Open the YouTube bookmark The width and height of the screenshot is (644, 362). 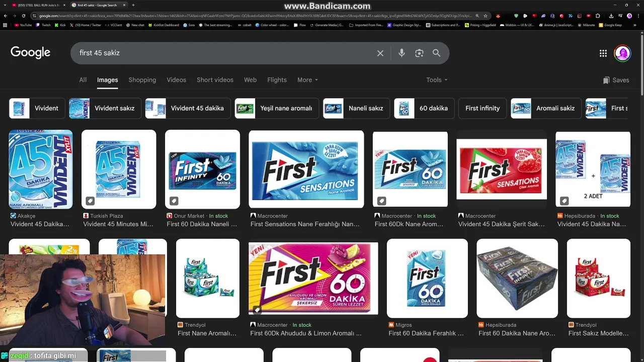[23, 25]
